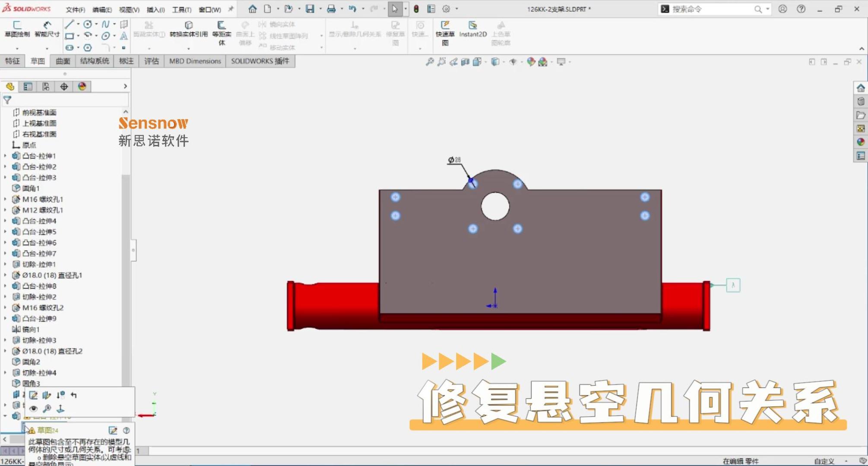
Task: Open the PropertyManager tab icon
Action: 28,87
